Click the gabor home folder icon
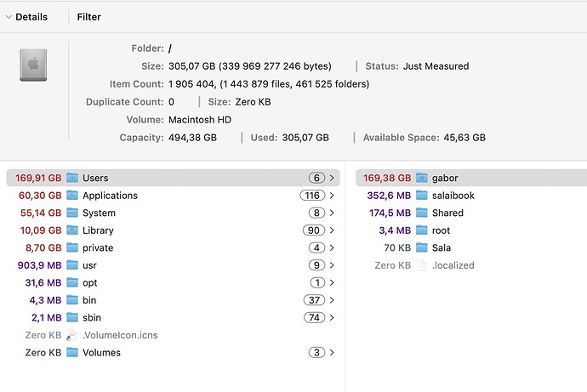587x392 pixels. 422,178
